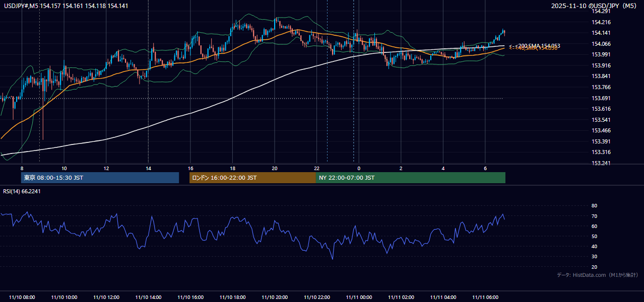Click the 11/10 08:00 bottom time label
This screenshot has width=644, height=302.
point(22,297)
